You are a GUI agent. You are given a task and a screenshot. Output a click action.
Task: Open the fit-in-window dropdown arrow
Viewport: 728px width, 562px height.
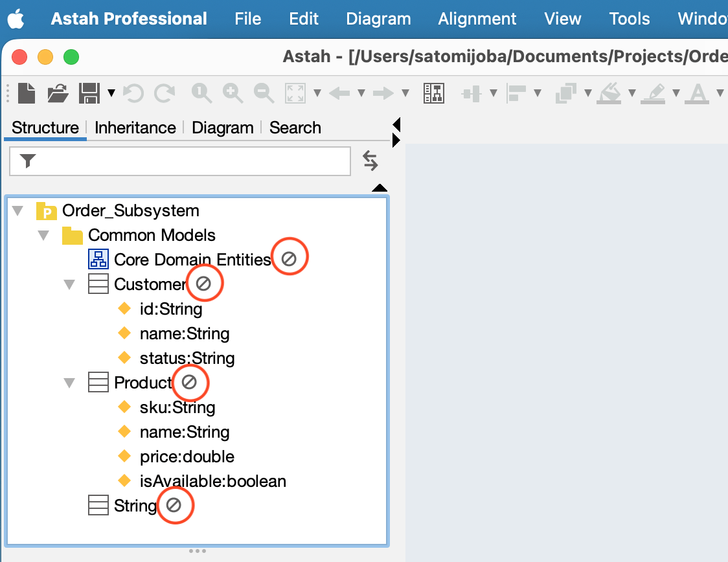317,93
